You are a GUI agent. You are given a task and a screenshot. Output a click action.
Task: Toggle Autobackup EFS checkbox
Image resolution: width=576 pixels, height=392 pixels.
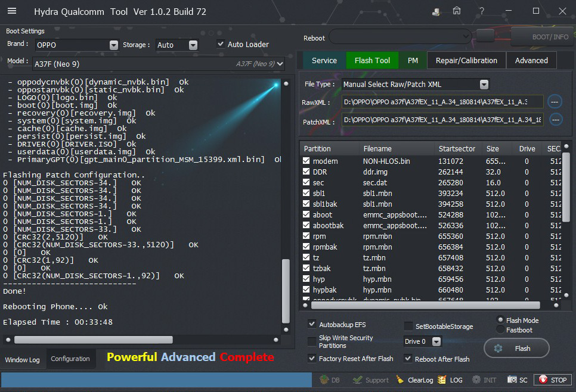(312, 324)
